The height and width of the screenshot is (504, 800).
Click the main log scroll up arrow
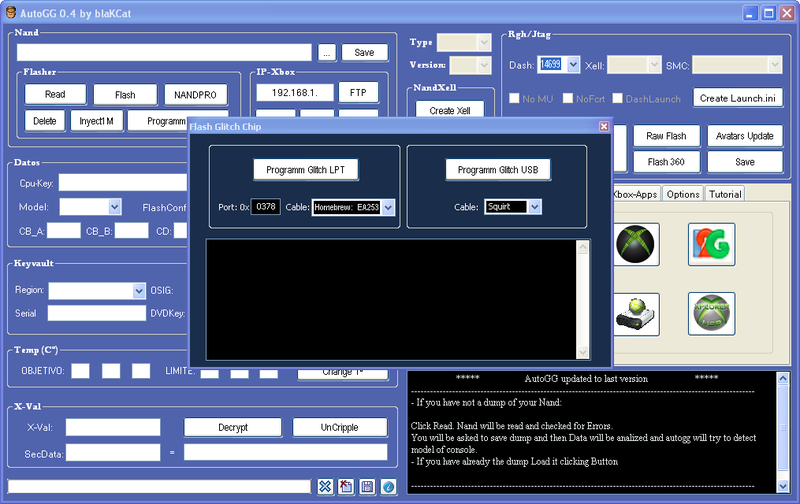click(783, 378)
